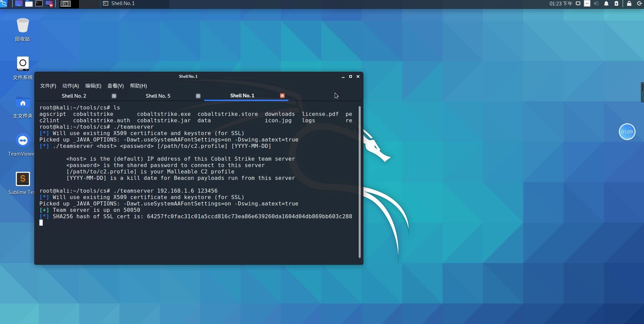
Task: Click the terminal block cursor on the last line
Action: pos(41,223)
